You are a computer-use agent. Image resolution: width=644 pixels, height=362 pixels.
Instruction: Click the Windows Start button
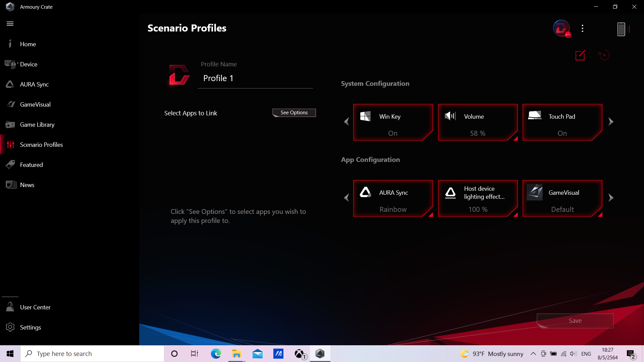10,354
